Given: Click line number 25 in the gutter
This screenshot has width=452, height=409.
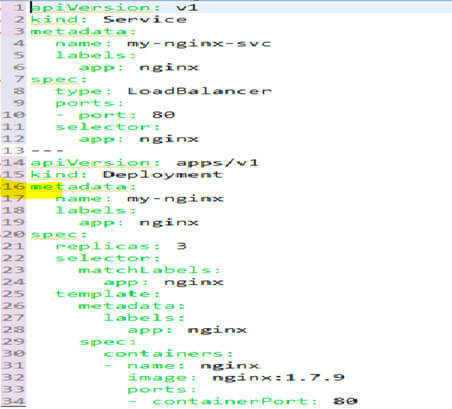Looking at the screenshot, I should (13, 294).
